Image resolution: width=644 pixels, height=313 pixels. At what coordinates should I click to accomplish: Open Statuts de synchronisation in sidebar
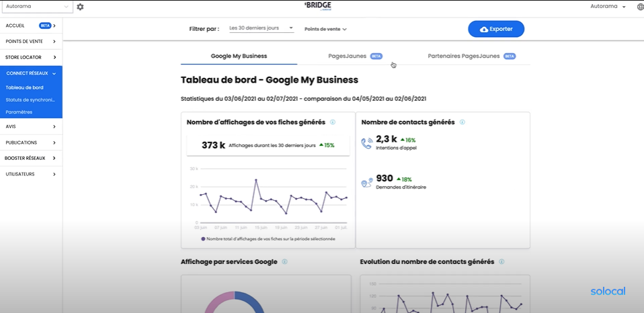(x=30, y=99)
